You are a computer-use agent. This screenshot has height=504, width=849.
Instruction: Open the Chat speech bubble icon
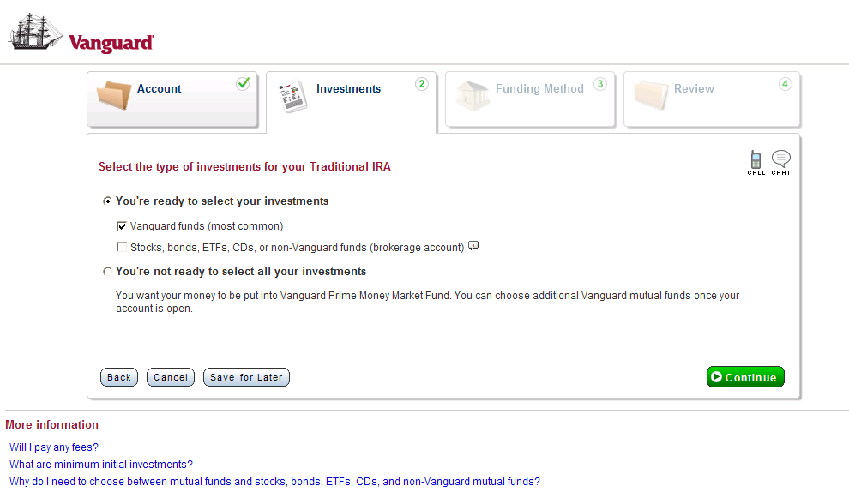tap(780, 160)
